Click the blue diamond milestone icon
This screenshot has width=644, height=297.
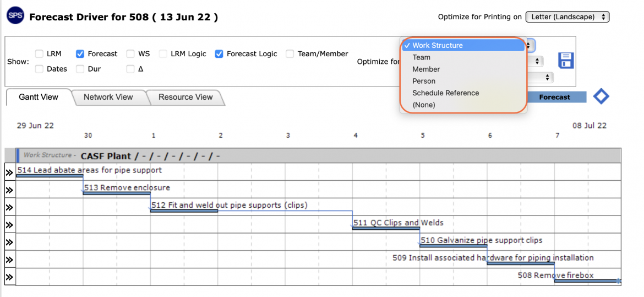[x=601, y=96]
